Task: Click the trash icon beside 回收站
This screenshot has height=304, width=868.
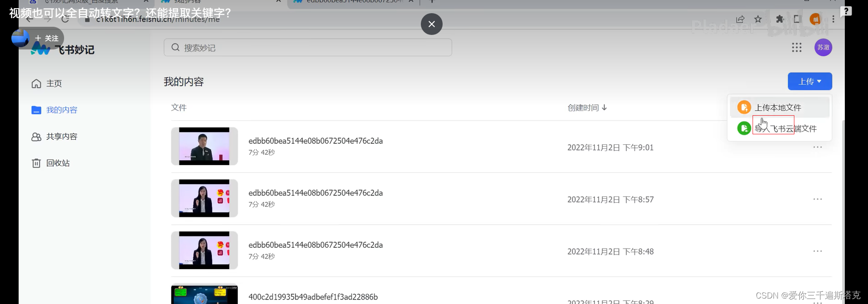Action: tap(36, 163)
